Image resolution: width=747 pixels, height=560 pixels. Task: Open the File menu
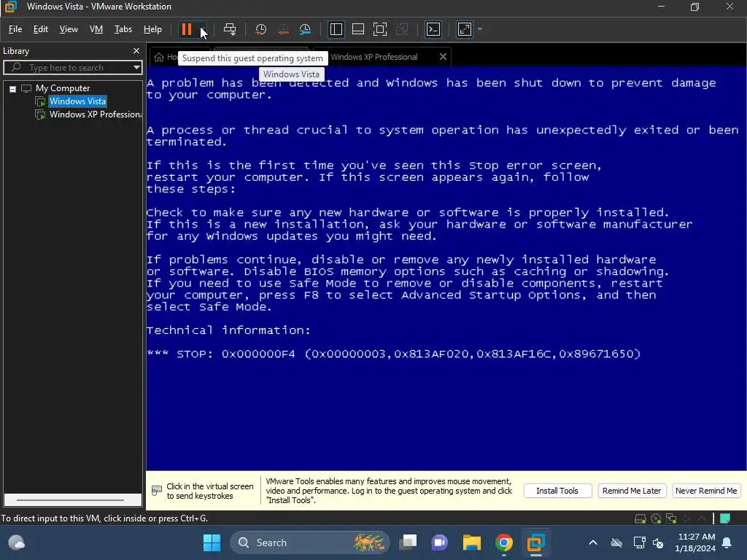(x=15, y=29)
